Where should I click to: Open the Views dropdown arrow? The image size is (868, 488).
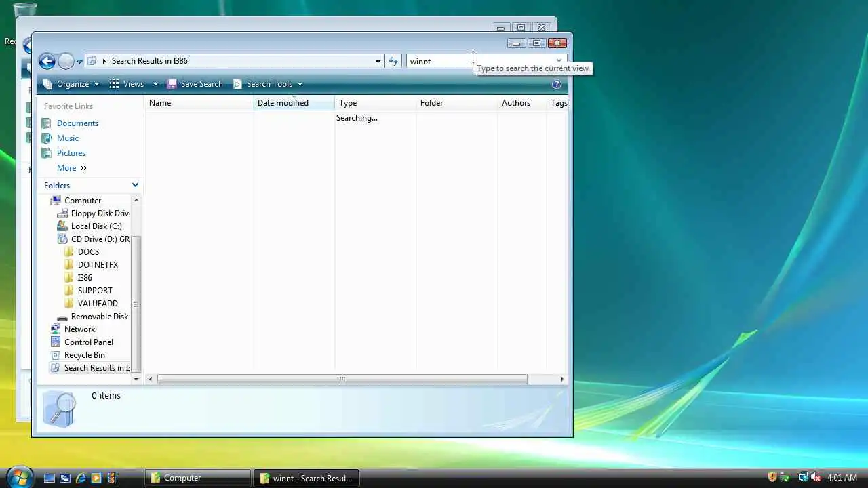click(155, 84)
